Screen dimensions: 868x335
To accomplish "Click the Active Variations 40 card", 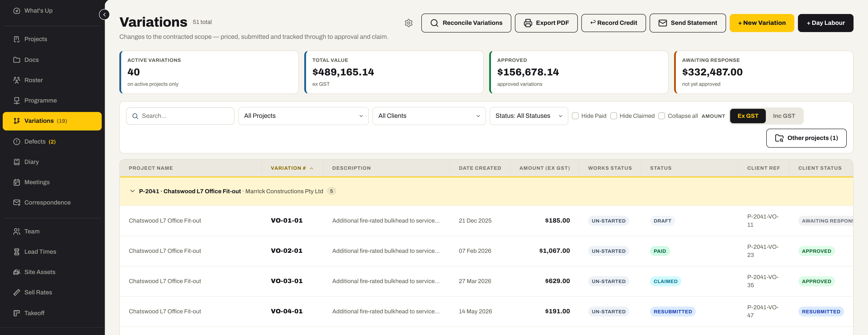I will pos(209,72).
